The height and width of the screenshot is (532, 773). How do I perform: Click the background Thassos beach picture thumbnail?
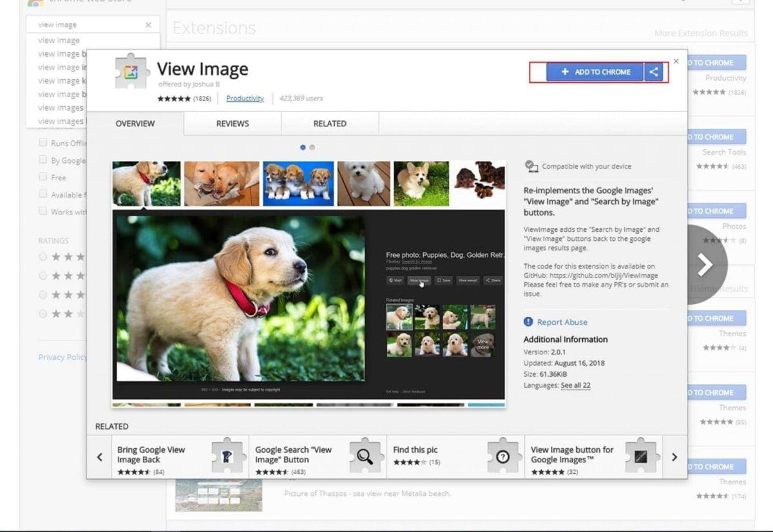tap(219, 495)
